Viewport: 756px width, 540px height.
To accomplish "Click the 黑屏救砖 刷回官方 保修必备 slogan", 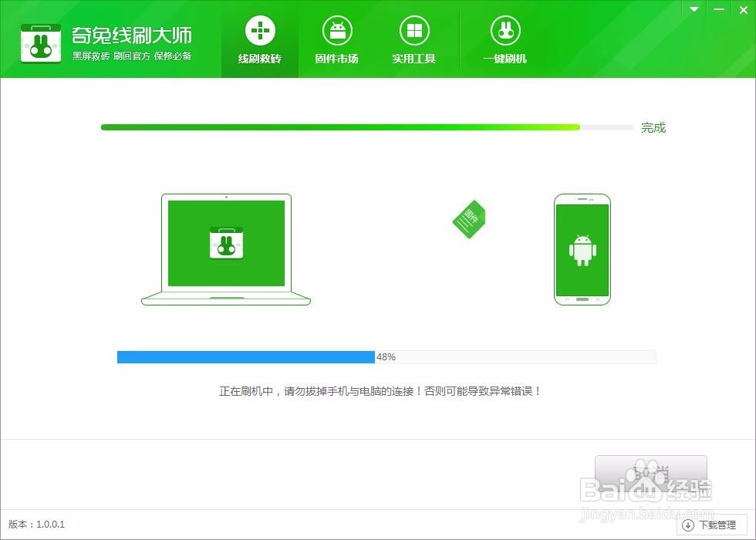I will [132, 56].
